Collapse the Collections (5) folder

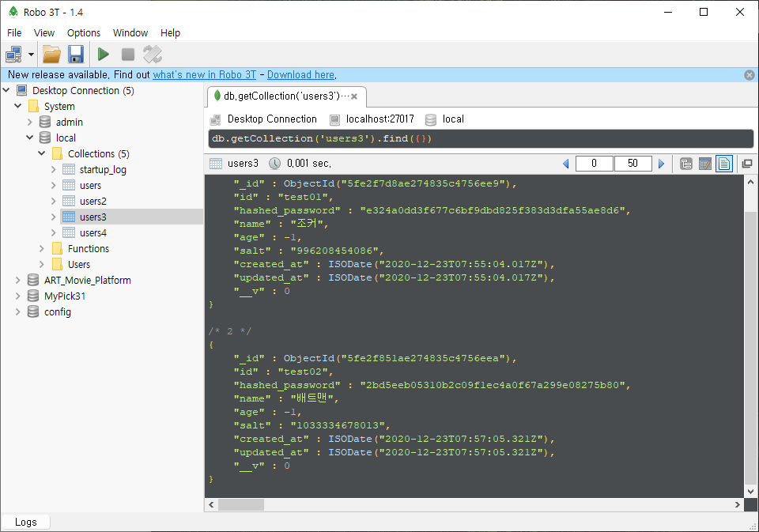[x=42, y=153]
